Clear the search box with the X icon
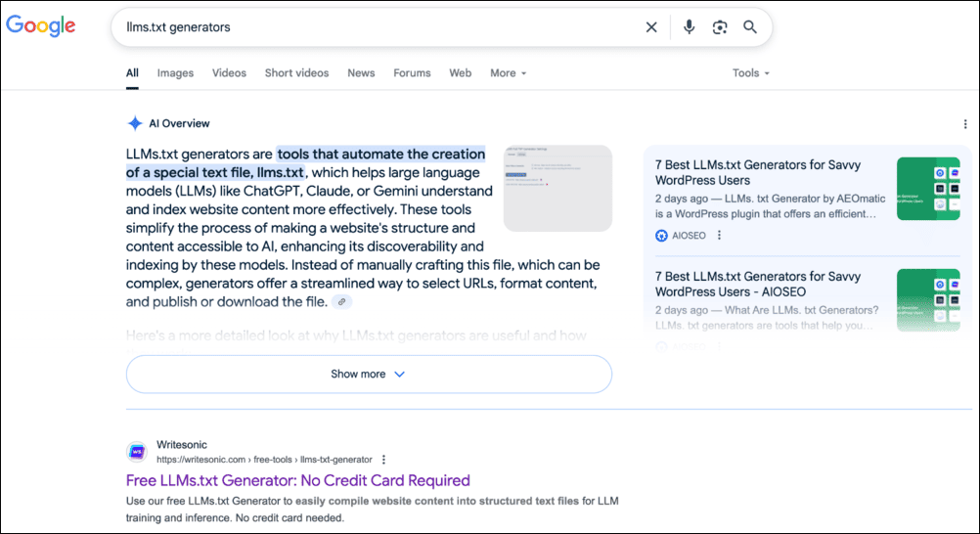The width and height of the screenshot is (980, 534). (651, 26)
